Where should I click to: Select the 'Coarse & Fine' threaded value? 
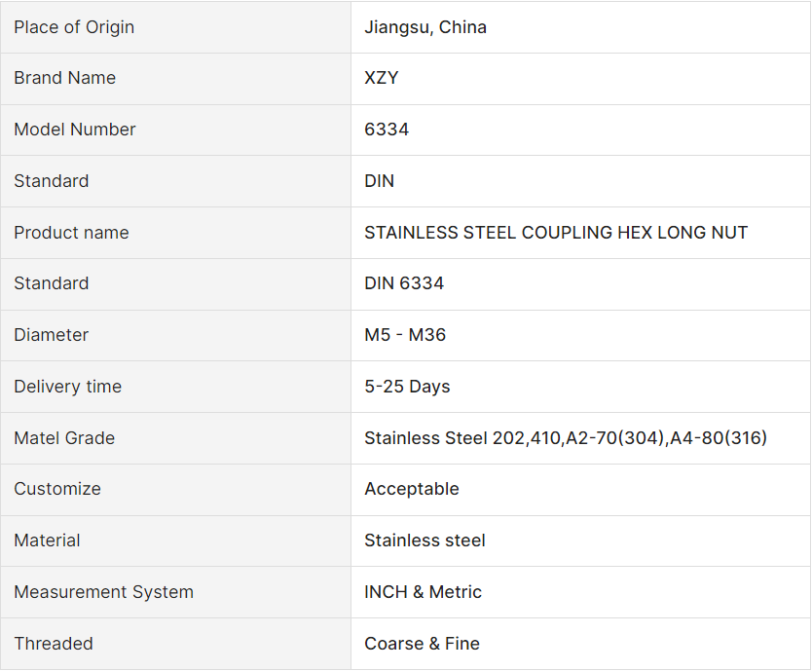click(422, 644)
